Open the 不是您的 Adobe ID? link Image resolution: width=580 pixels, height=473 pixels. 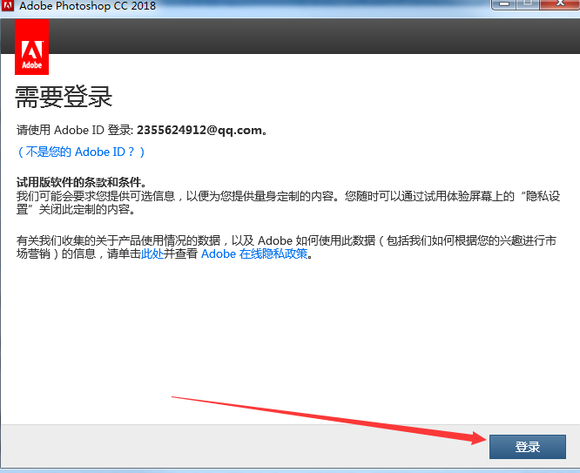point(81,152)
